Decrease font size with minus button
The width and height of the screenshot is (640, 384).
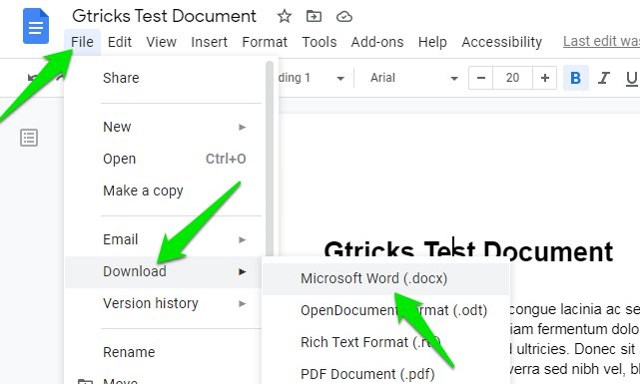[481, 78]
